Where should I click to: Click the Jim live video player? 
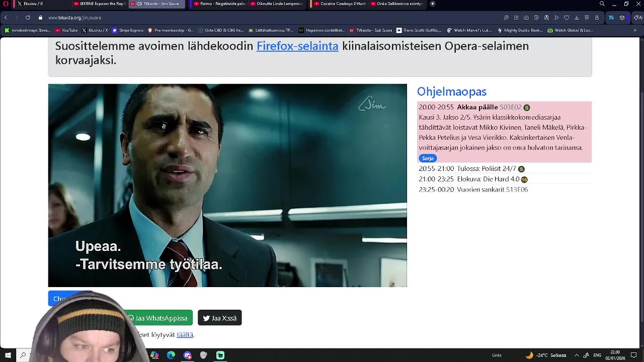click(227, 186)
